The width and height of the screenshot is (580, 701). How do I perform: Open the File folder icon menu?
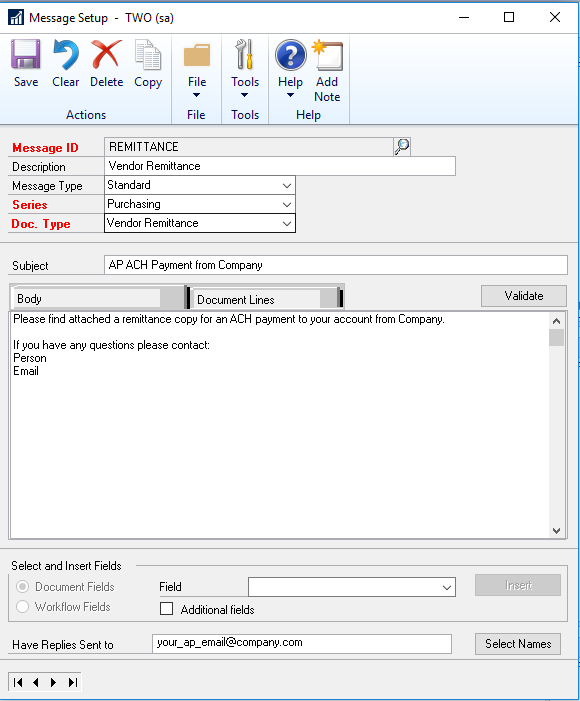pos(197,55)
